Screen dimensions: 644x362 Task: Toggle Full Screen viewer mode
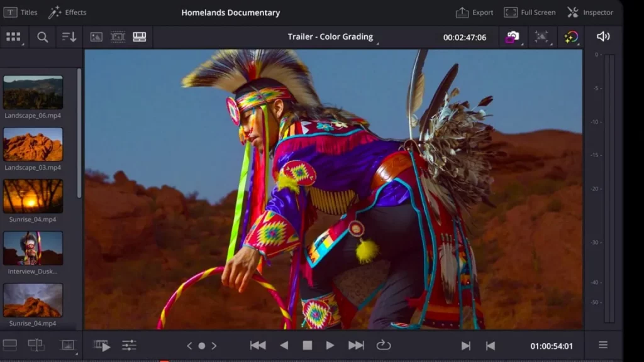point(529,12)
